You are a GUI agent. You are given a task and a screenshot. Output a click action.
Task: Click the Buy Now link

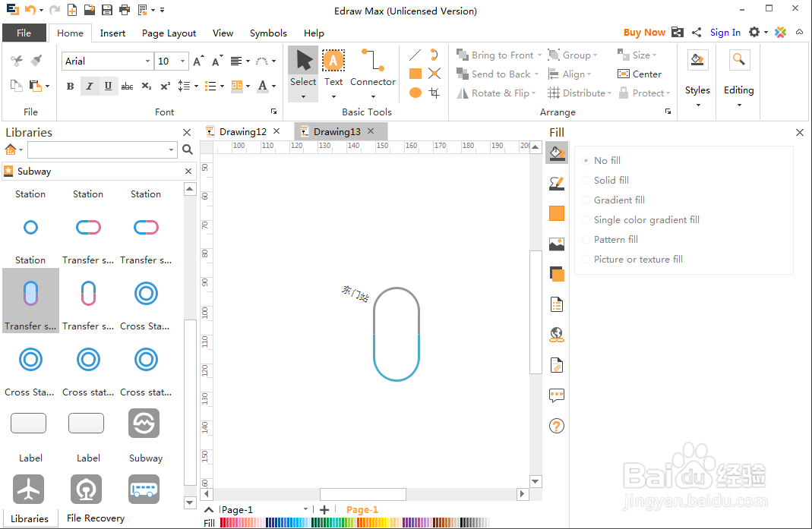coord(644,32)
